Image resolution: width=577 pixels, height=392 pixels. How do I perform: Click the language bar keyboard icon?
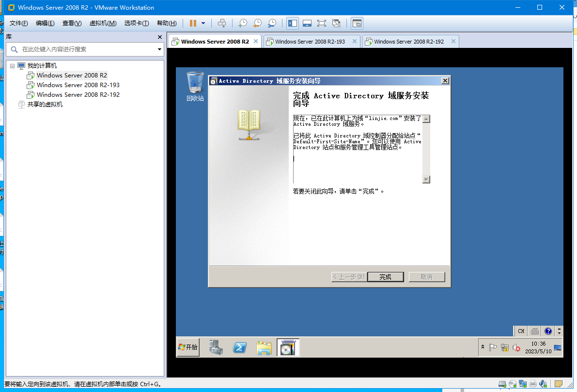tap(535, 332)
